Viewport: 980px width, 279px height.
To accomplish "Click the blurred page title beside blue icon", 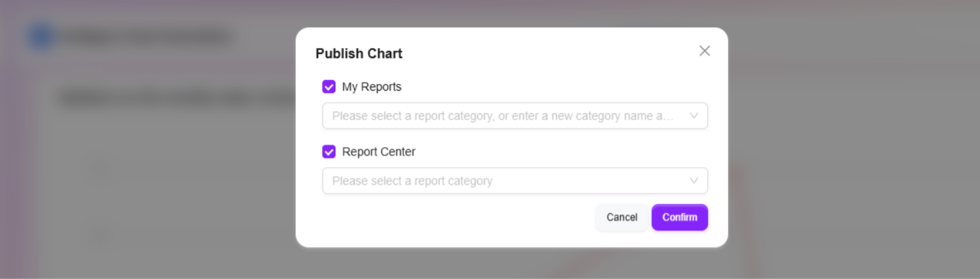I will coord(145,37).
